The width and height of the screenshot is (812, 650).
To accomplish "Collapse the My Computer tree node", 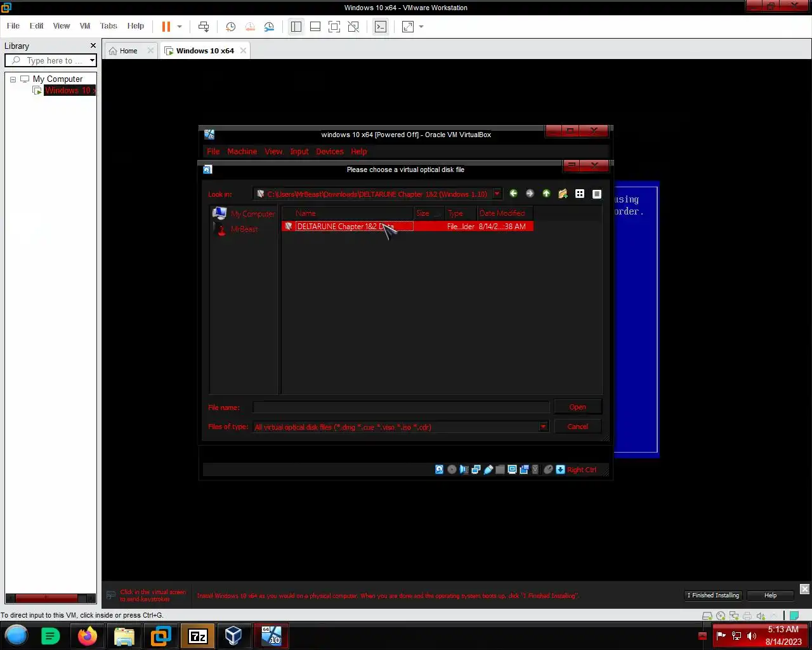I will [13, 79].
